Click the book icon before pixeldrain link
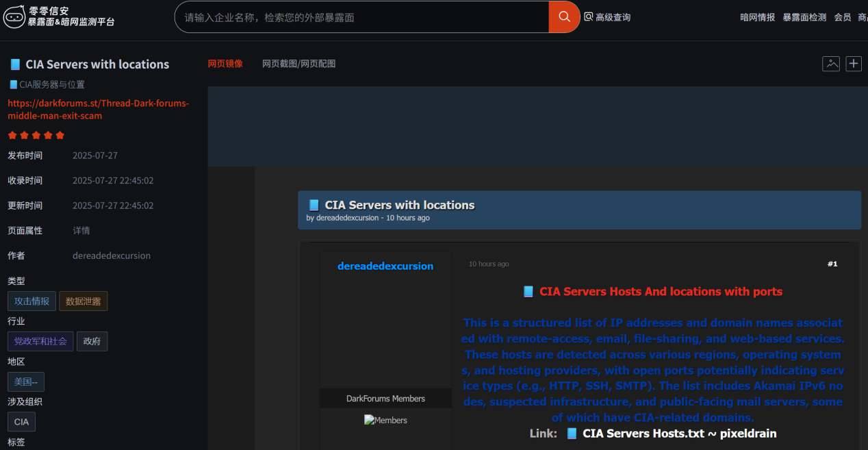 (x=572, y=434)
